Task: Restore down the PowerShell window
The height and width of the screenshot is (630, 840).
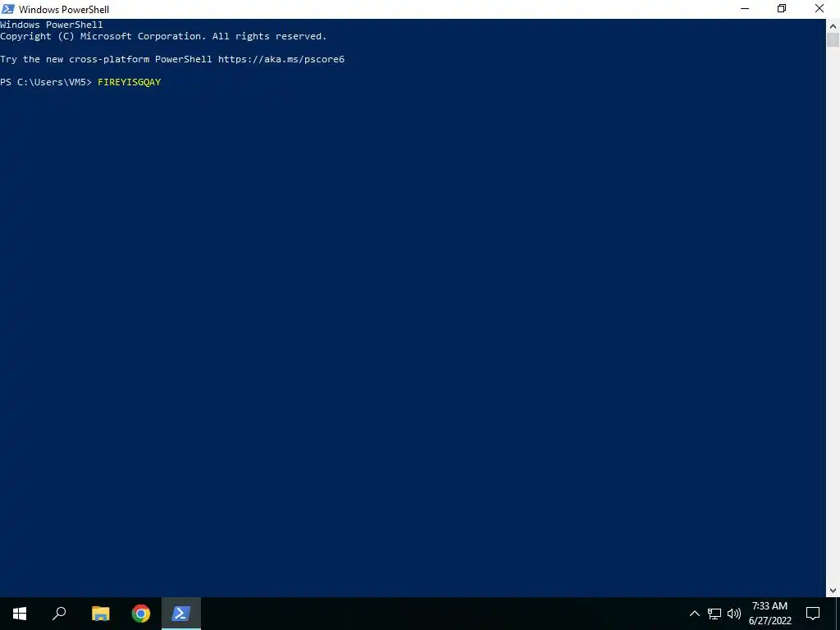Action: pos(782,8)
